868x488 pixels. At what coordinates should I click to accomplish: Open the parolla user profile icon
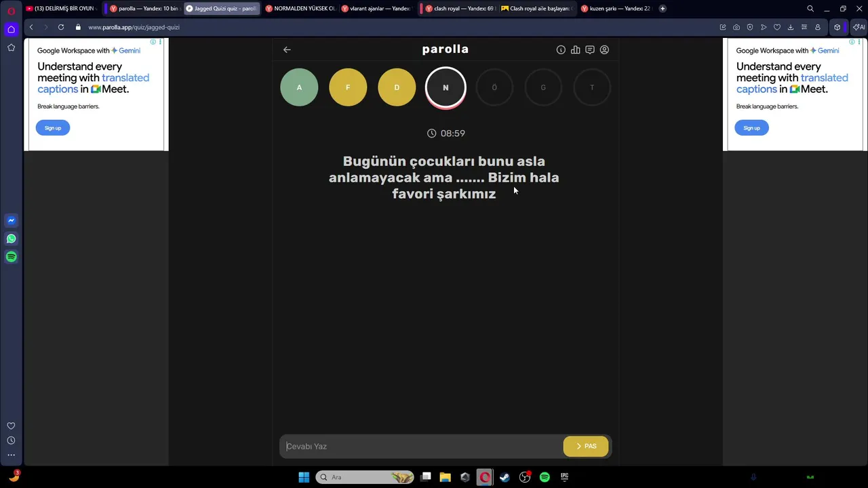[604, 49]
